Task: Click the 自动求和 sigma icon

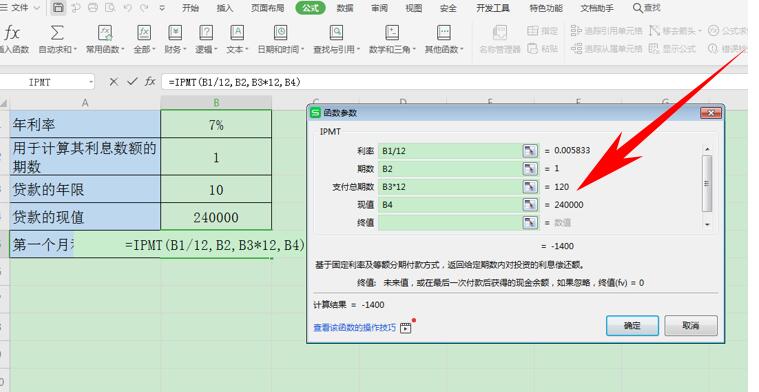Action: (x=57, y=33)
